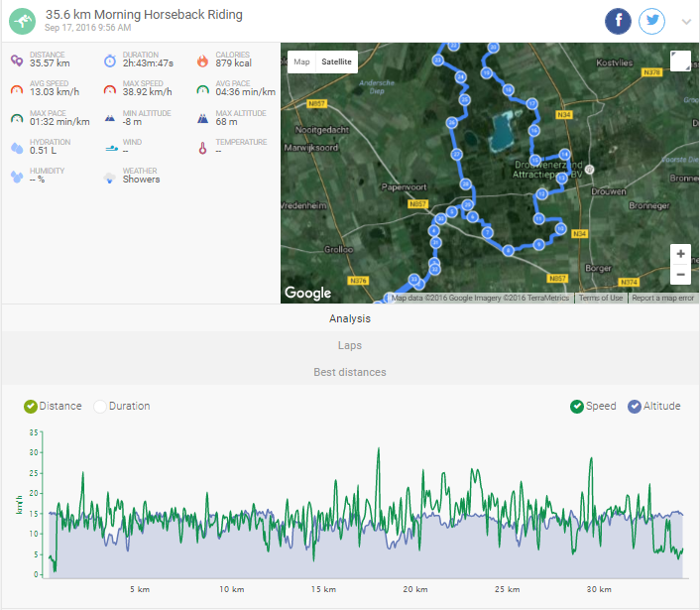Click the 13.03 km/h avg speed value
This screenshot has height=610, width=700.
coord(55,92)
